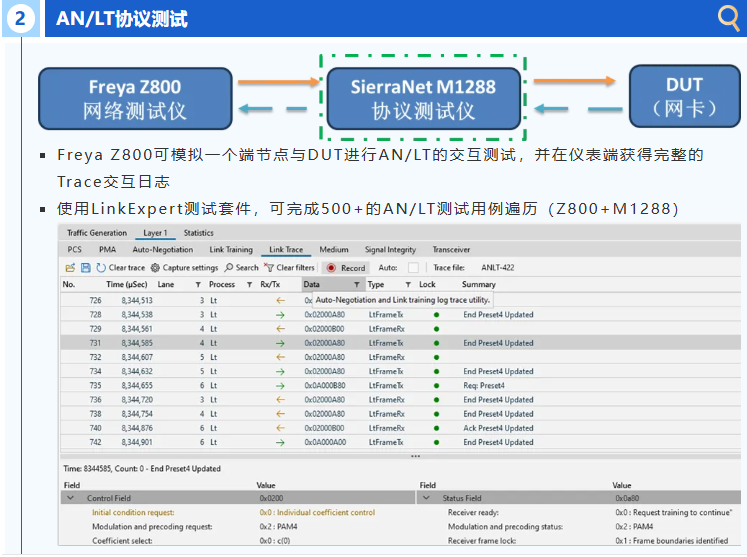Click the Summary column header
The image size is (747, 557).
tap(479, 284)
